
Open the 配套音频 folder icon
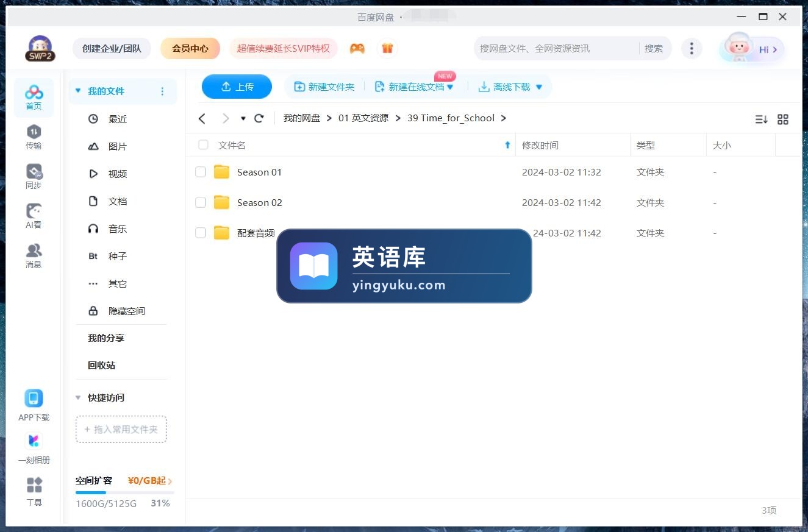click(x=221, y=233)
